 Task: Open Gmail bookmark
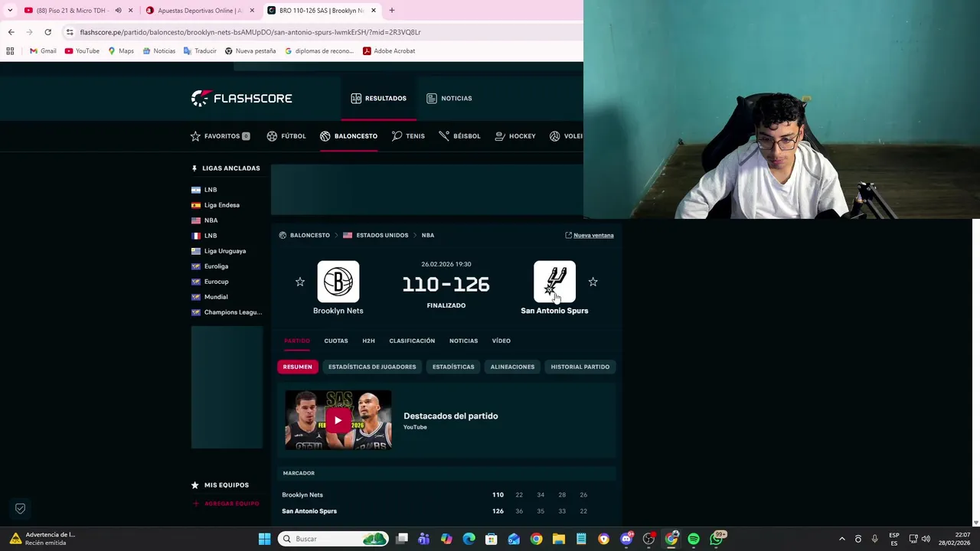[x=43, y=51]
